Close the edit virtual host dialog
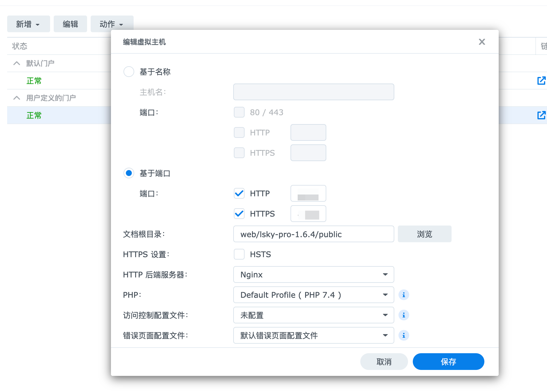Image resolution: width=547 pixels, height=392 pixels. point(482,42)
